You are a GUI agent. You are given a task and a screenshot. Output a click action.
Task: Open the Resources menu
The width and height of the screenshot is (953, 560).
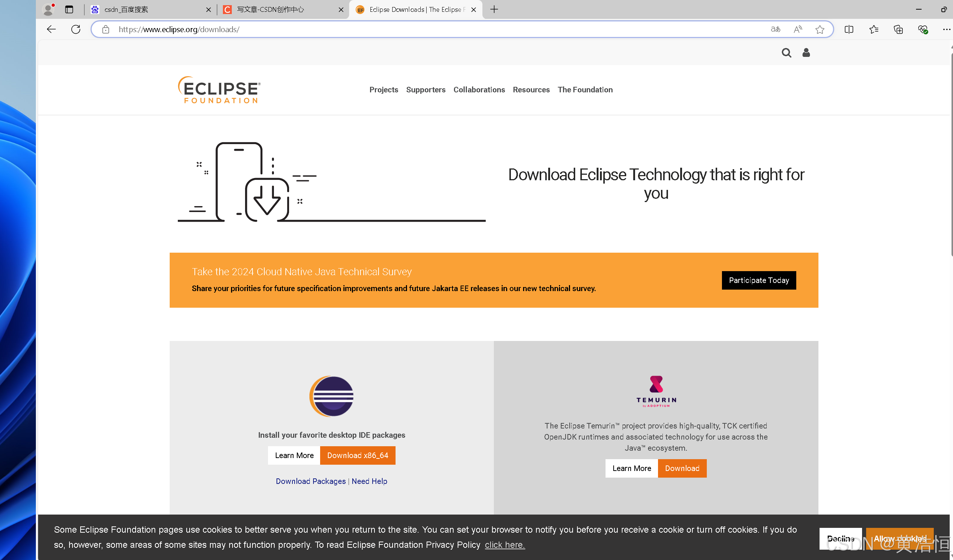531,89
